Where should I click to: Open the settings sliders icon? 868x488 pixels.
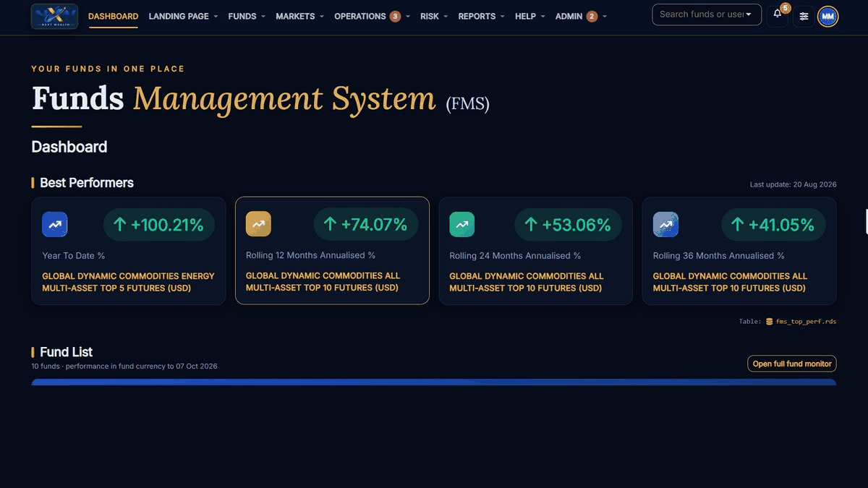[804, 16]
